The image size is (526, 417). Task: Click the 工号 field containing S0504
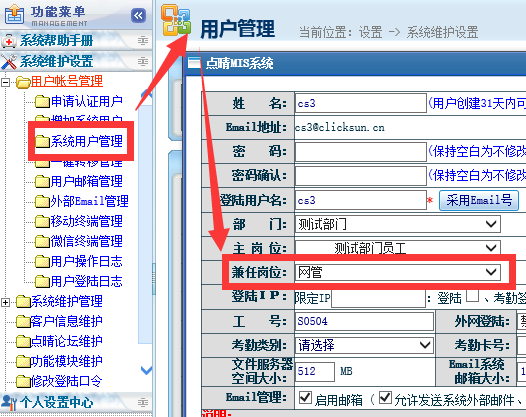(364, 321)
